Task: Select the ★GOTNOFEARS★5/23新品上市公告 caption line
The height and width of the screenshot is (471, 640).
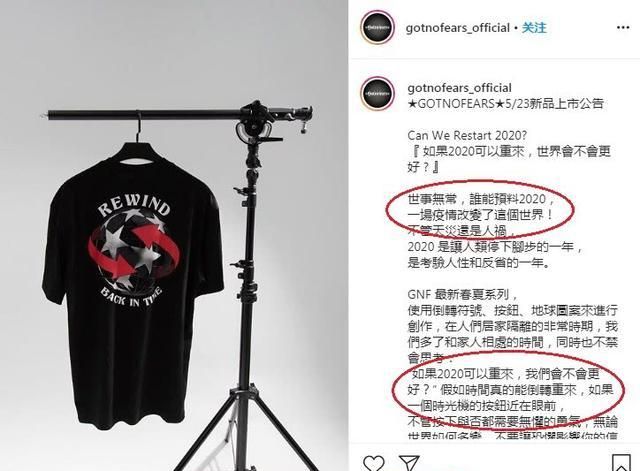Action: point(505,103)
